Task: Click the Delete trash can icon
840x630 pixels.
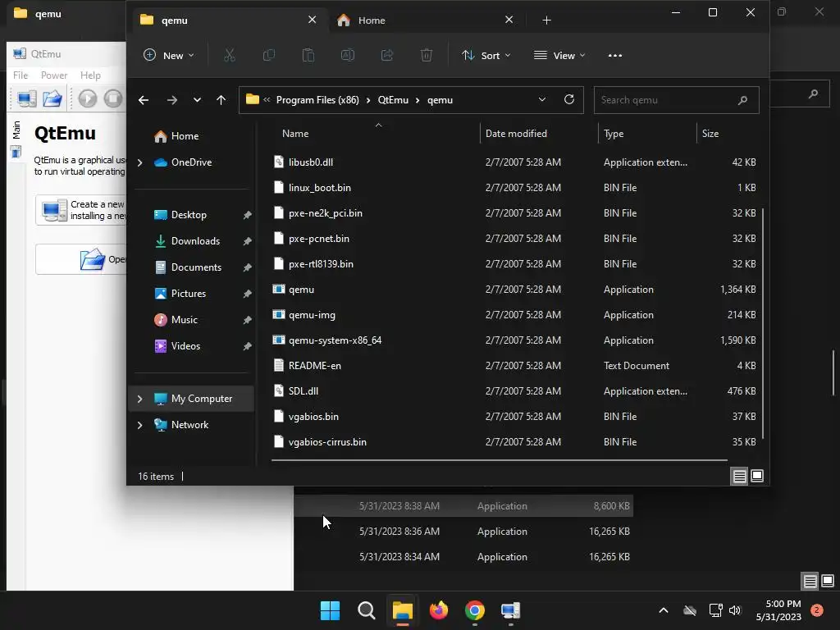Action: coord(427,55)
